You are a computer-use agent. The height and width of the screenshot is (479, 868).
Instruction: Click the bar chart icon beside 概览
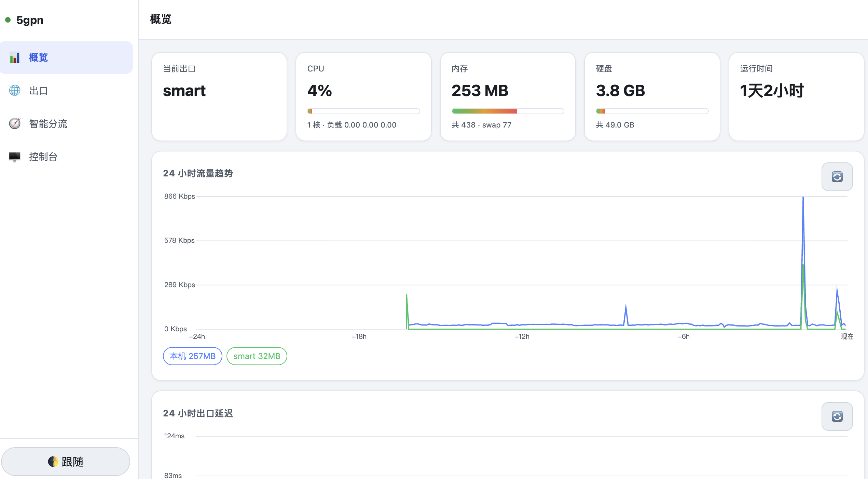point(14,57)
